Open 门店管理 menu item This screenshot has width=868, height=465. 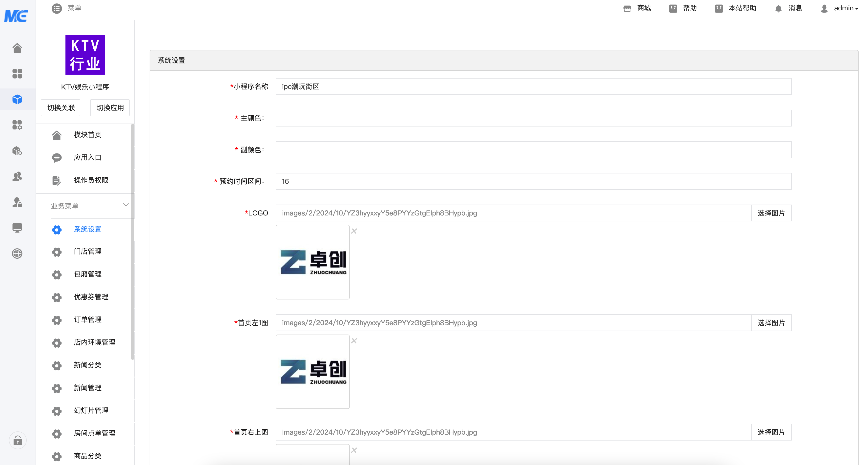tap(88, 251)
